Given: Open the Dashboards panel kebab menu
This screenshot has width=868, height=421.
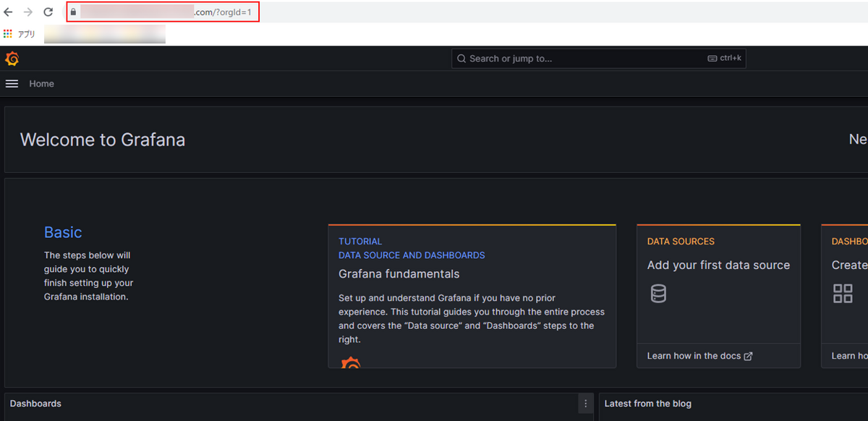Looking at the screenshot, I should pos(585,404).
